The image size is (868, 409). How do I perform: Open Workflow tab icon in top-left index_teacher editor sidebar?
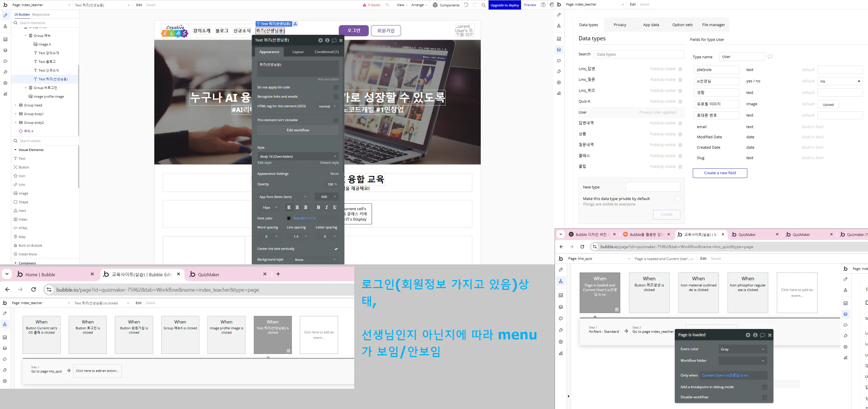pyautogui.click(x=5, y=26)
